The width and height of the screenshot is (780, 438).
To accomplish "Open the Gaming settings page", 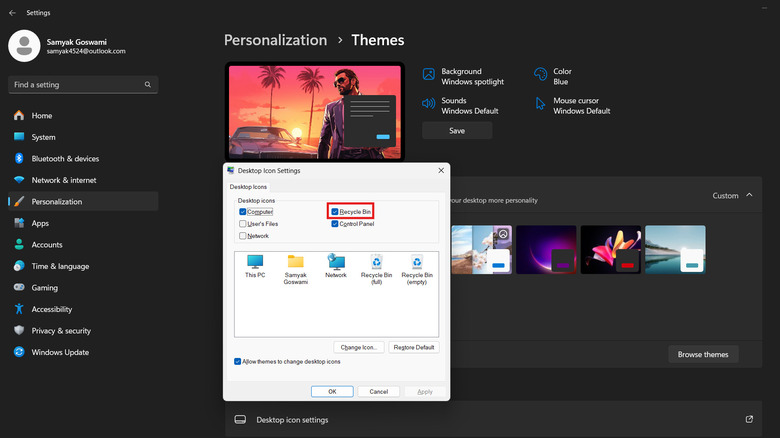I will (46, 287).
